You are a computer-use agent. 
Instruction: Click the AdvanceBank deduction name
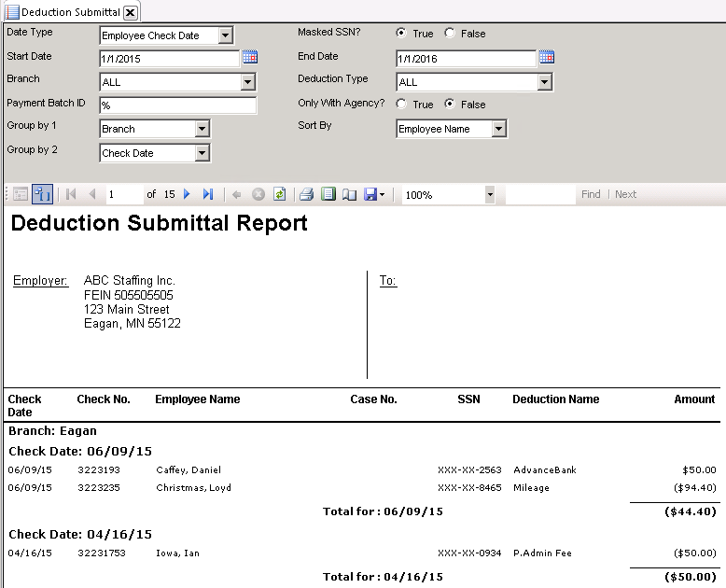[x=545, y=470]
